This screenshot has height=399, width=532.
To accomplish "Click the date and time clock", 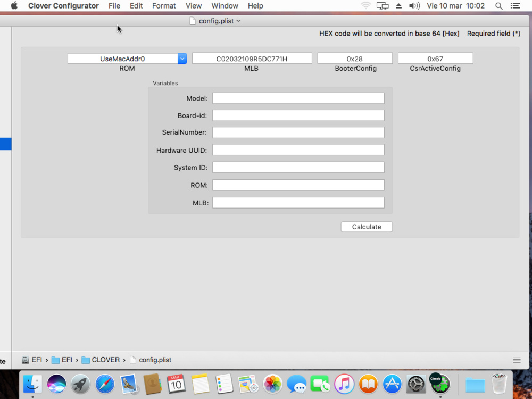I will (x=456, y=6).
